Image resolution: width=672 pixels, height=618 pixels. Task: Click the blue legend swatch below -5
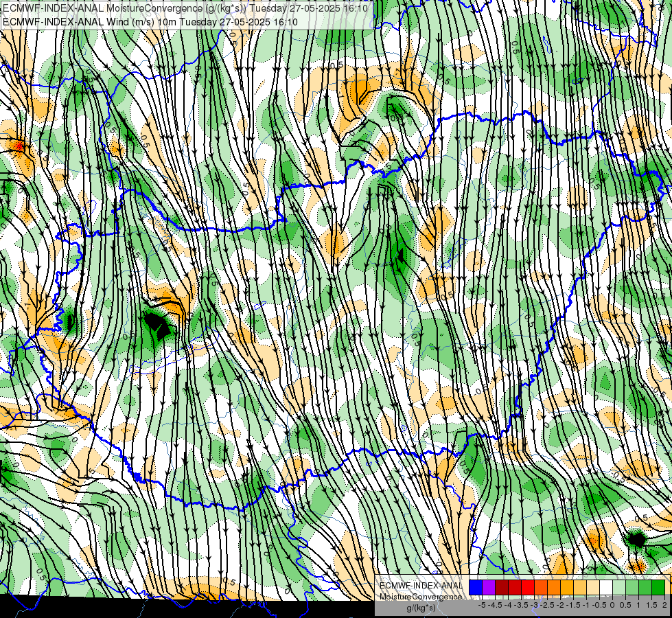476,587
